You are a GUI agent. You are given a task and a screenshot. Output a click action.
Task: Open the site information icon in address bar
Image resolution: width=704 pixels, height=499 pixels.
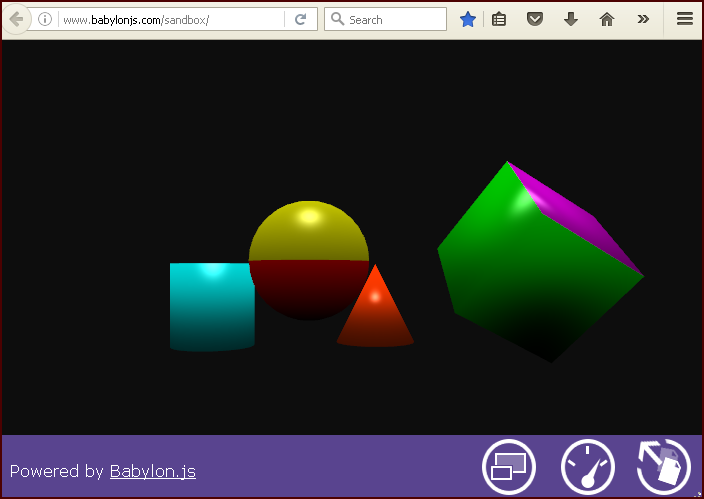tap(44, 19)
